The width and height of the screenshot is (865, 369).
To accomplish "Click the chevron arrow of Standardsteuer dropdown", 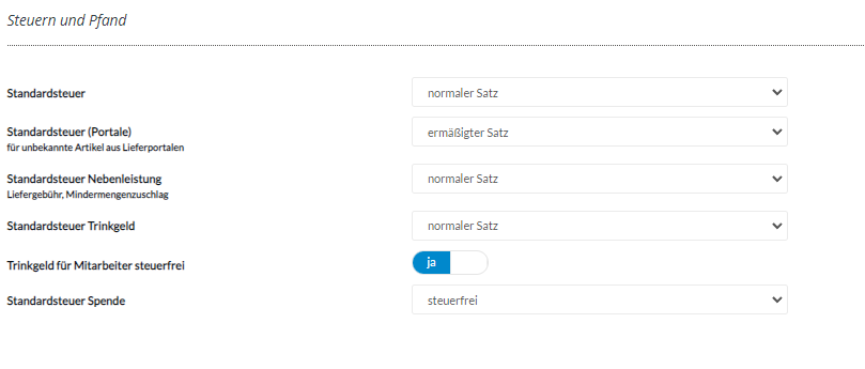I will (x=777, y=92).
